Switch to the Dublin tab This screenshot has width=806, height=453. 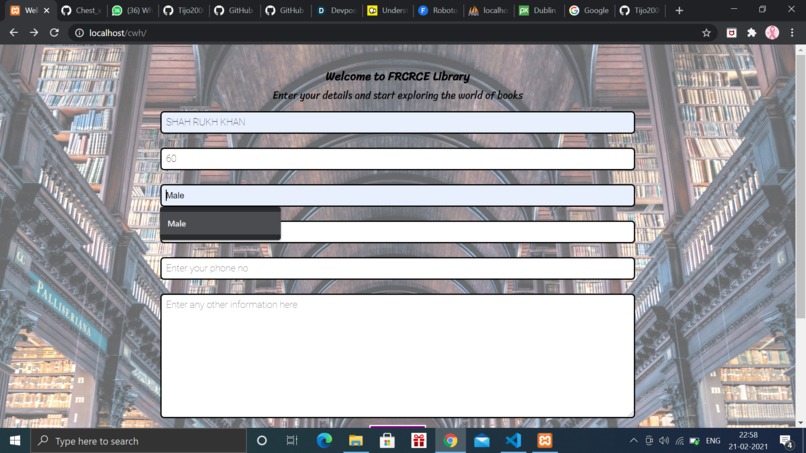pyautogui.click(x=538, y=10)
